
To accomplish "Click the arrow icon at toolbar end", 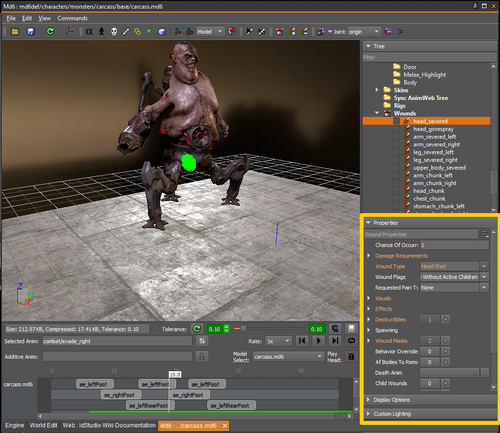I will (401, 32).
